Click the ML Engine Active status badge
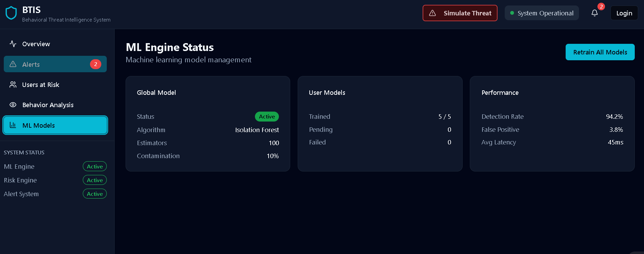 click(95, 166)
